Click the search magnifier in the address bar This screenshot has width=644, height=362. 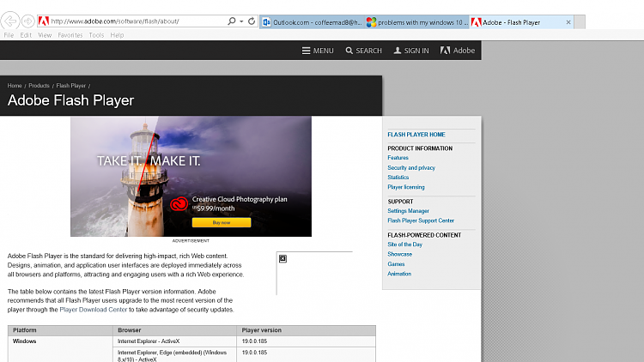point(232,21)
